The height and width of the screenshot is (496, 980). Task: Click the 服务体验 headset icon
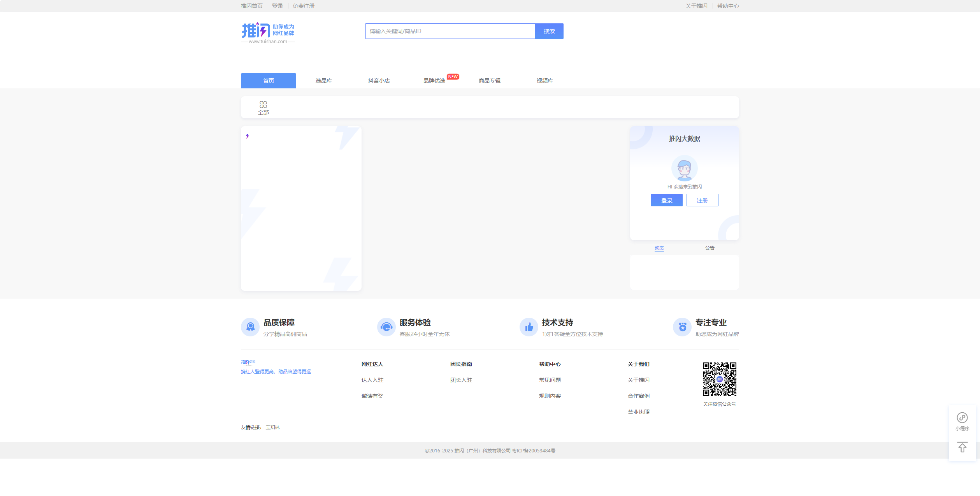(x=386, y=327)
